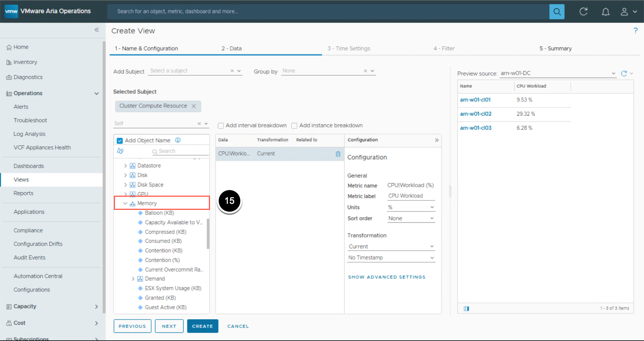The width and height of the screenshot is (644, 341).
Task: Click the CREATE button
Action: click(x=202, y=326)
